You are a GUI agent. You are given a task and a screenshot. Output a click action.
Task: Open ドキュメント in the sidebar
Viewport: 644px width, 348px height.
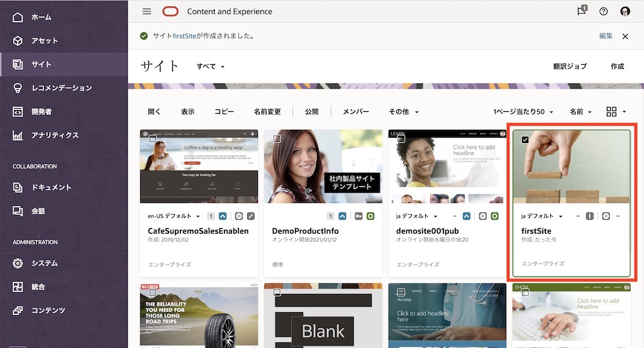click(x=51, y=187)
